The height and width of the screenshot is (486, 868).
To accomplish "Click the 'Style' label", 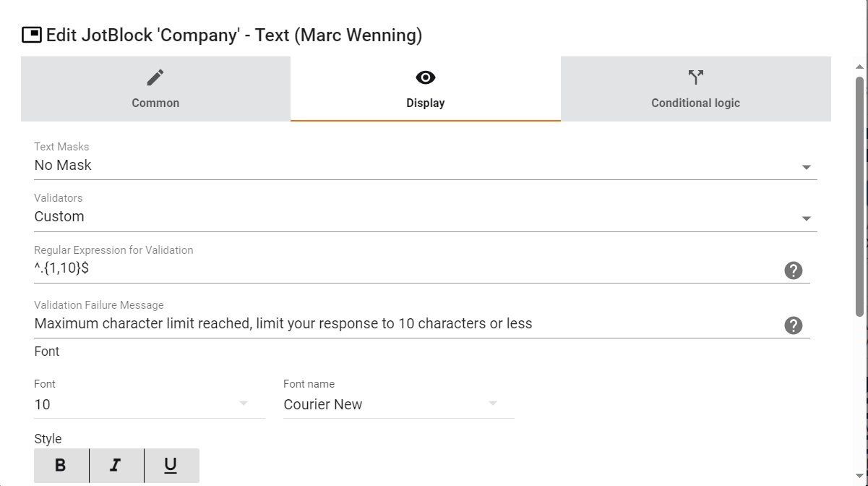I will coord(48,439).
